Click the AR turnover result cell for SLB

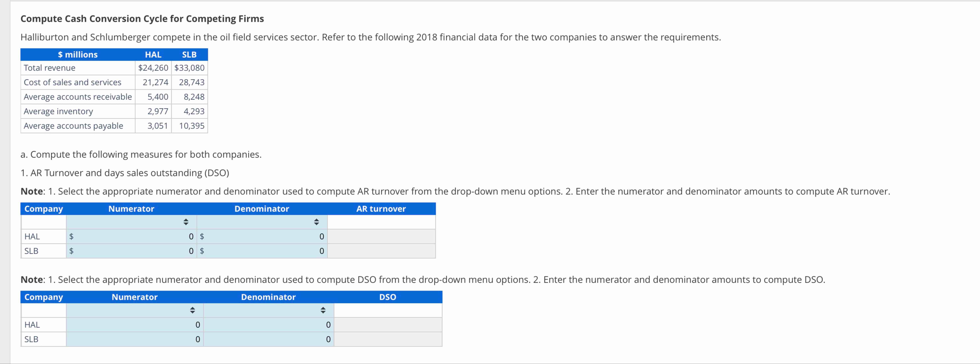click(381, 251)
